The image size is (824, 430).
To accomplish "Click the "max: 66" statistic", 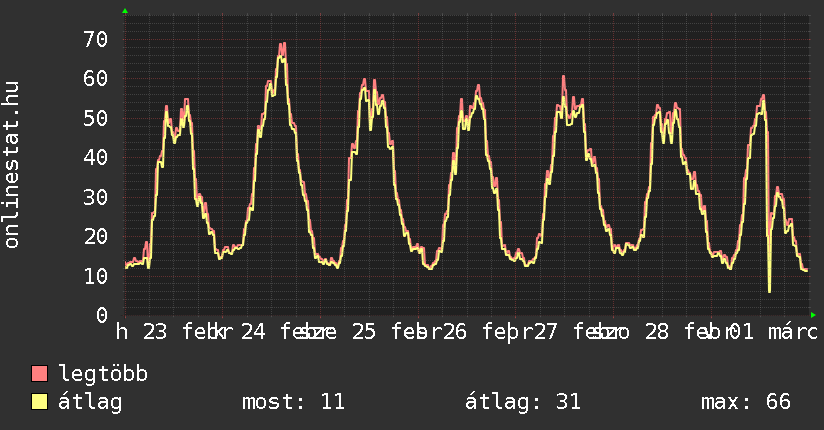I will 746,402.
